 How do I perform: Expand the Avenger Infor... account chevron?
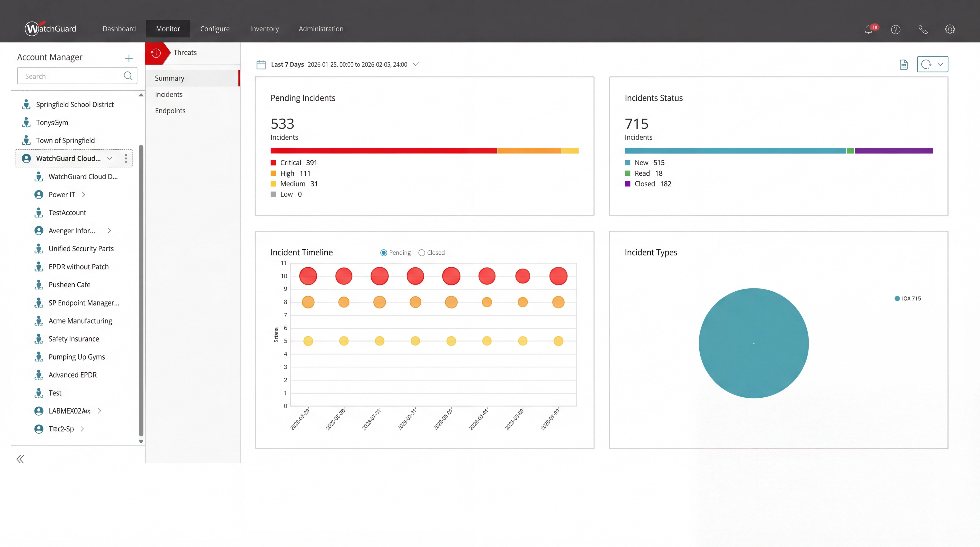pos(109,231)
